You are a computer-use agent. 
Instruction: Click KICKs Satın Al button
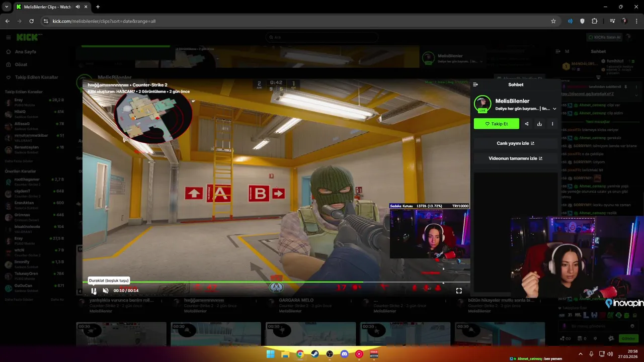tap(604, 37)
